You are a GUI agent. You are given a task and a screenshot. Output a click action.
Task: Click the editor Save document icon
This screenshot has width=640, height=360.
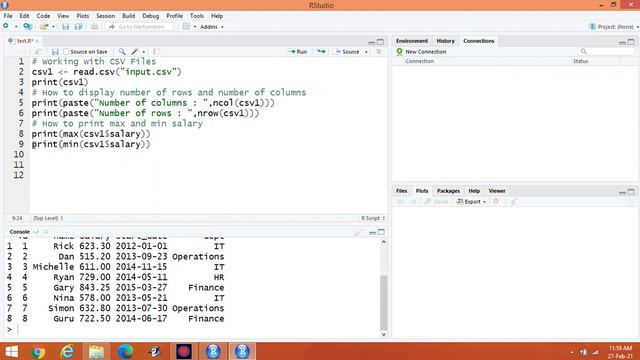point(55,52)
